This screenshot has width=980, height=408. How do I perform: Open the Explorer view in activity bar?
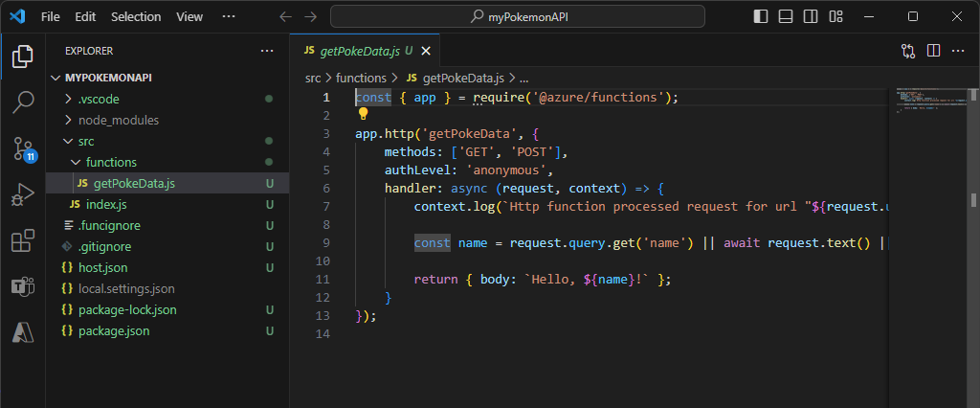click(x=23, y=57)
